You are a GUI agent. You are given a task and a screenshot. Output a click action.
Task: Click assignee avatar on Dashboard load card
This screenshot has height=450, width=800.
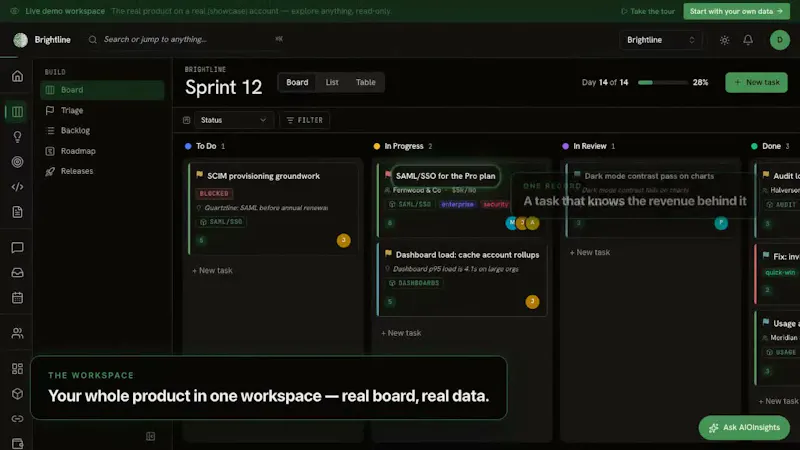coord(532,302)
